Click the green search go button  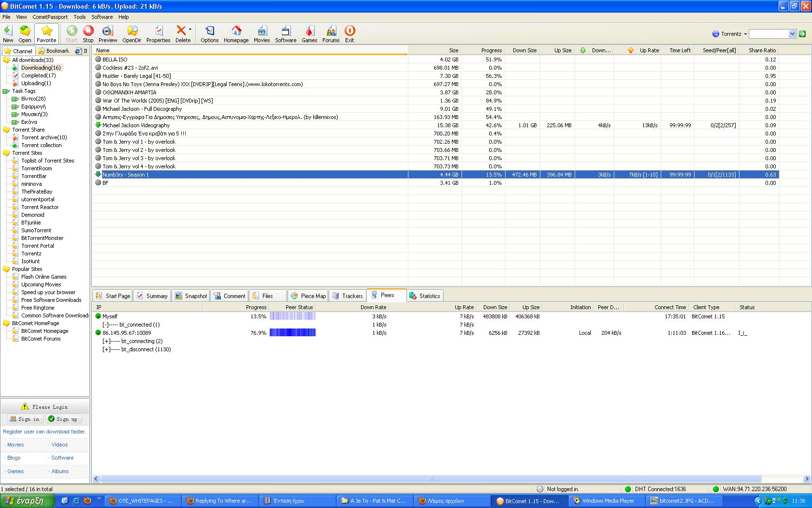coord(802,34)
